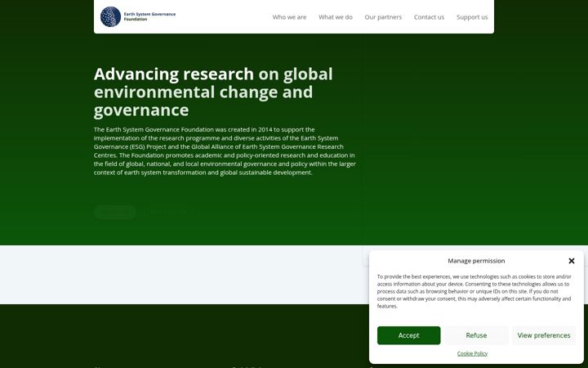
Task: Click the heading Advancing research on global environmental change
Action: click(x=213, y=92)
